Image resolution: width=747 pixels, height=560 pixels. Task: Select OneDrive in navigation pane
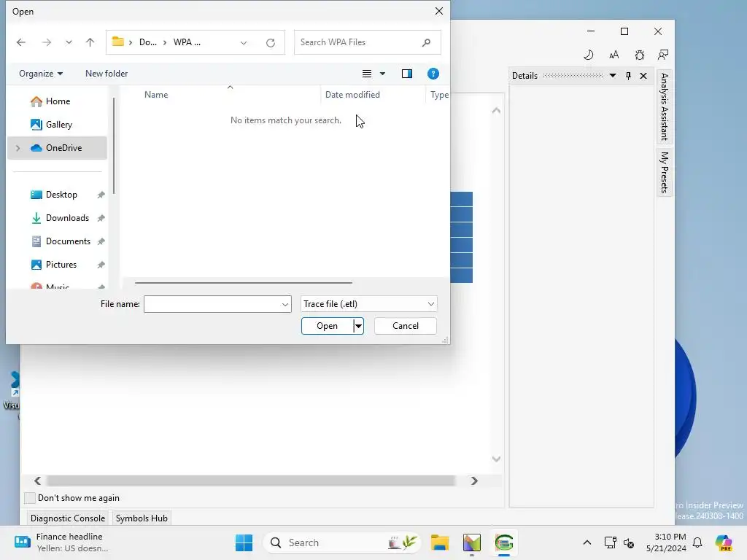(x=57, y=148)
